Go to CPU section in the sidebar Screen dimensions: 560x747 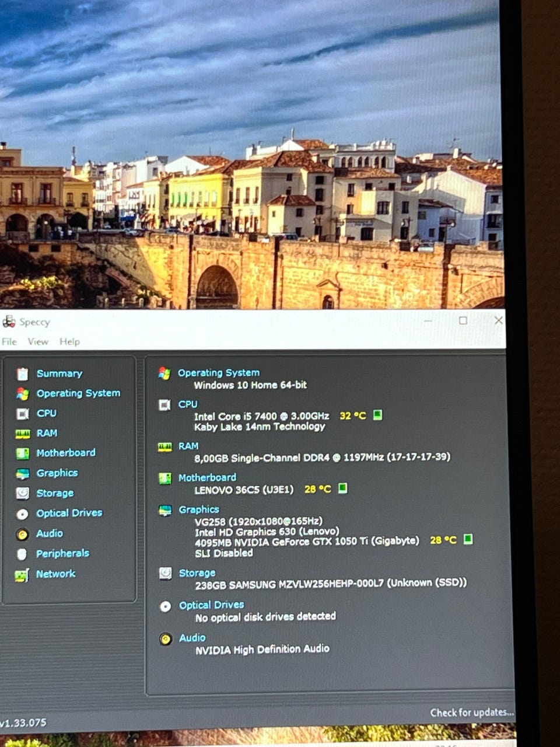click(47, 413)
